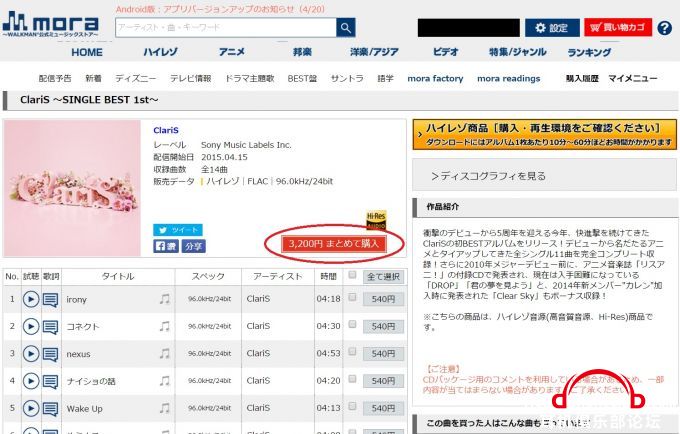Image resolution: width=680 pixels, height=434 pixels.
Task: Select ドラマ主題歌 in the sub navigation
Action: coord(250,78)
